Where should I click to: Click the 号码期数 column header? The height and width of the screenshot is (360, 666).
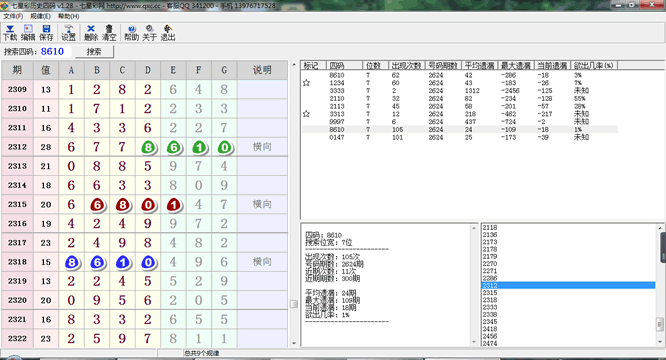point(443,65)
